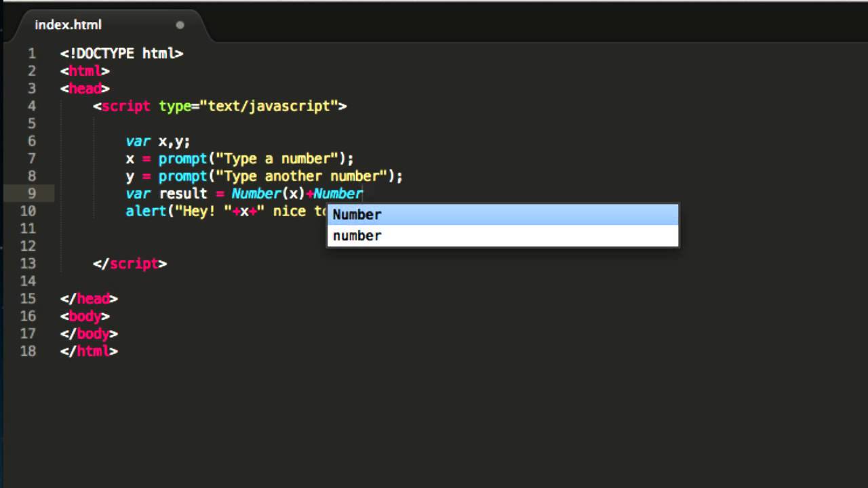Click the "type" attribute of script tag
Image resolution: width=868 pixels, height=488 pixels.
tap(175, 106)
